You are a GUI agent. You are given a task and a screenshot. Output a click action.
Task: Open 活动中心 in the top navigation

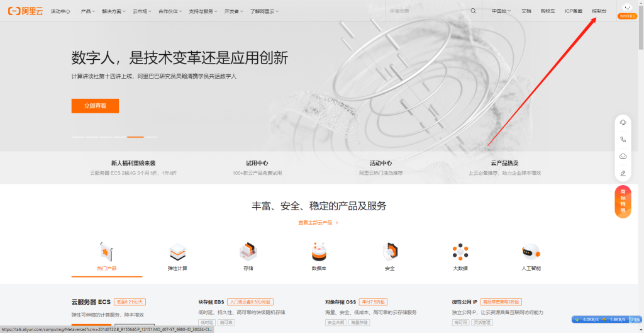point(60,11)
